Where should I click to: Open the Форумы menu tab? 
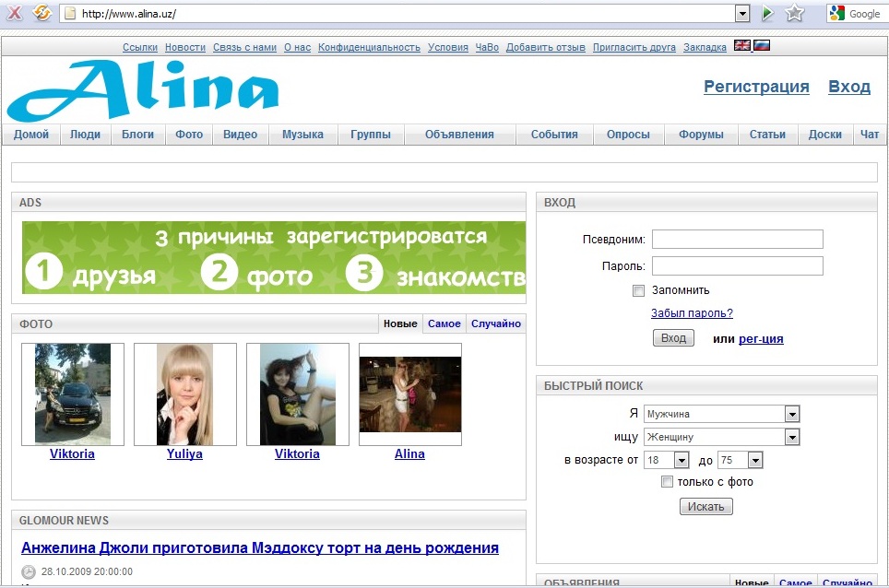coord(702,135)
